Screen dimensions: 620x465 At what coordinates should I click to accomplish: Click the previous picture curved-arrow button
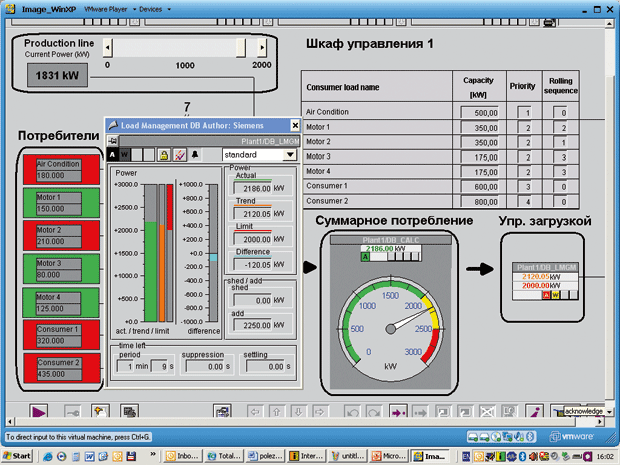pyautogui.click(x=352, y=412)
